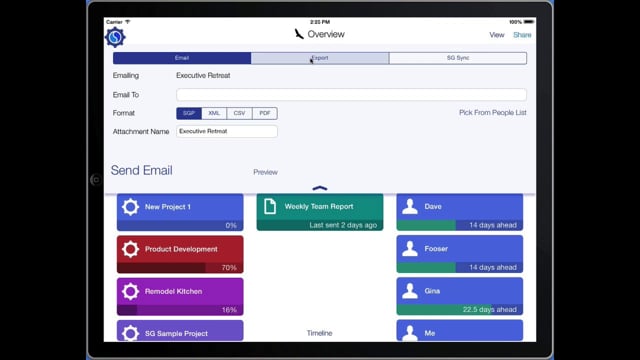The height and width of the screenshot is (360, 640).
Task: Select CSV format
Action: (x=240, y=113)
